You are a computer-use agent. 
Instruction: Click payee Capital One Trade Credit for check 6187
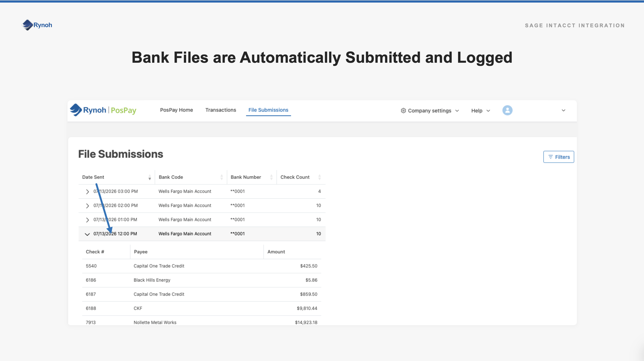pos(159,294)
